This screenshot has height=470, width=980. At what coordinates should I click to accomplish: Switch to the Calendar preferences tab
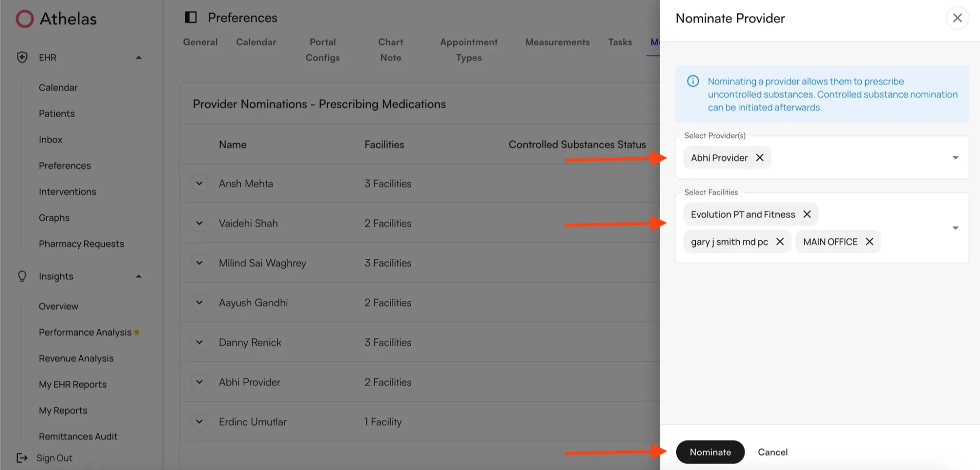pos(256,42)
